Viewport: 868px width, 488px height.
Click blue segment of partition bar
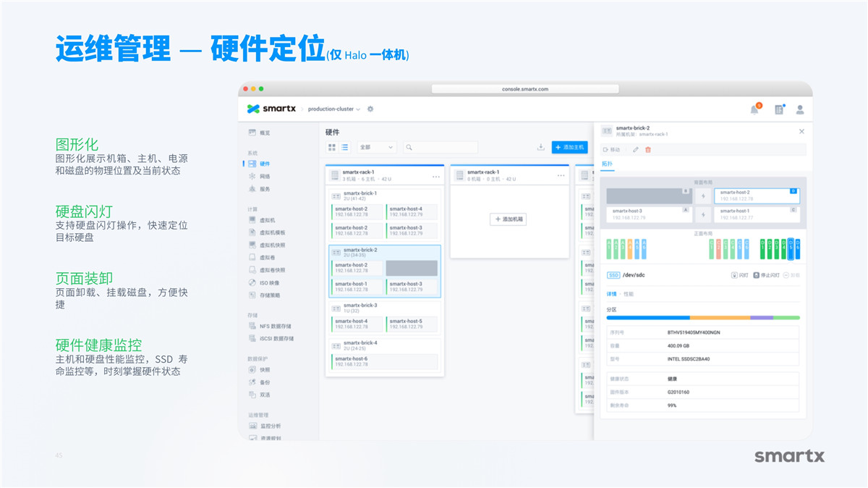(x=648, y=317)
